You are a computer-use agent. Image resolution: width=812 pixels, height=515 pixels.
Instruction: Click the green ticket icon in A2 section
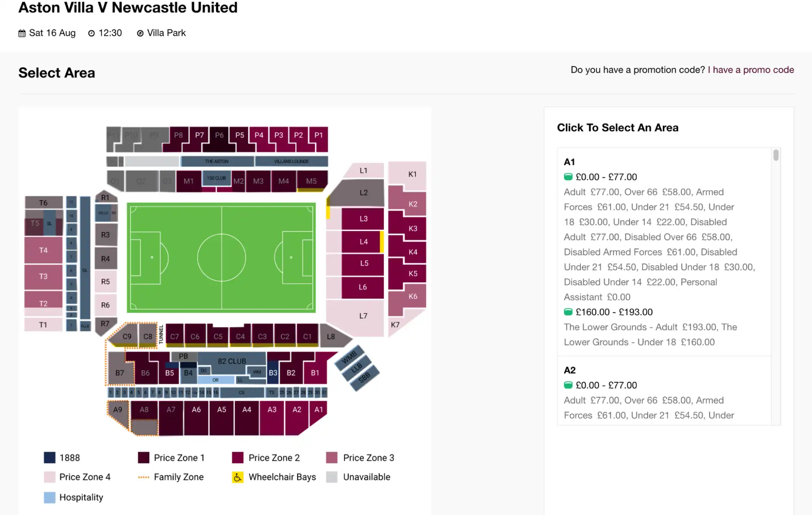click(x=568, y=385)
